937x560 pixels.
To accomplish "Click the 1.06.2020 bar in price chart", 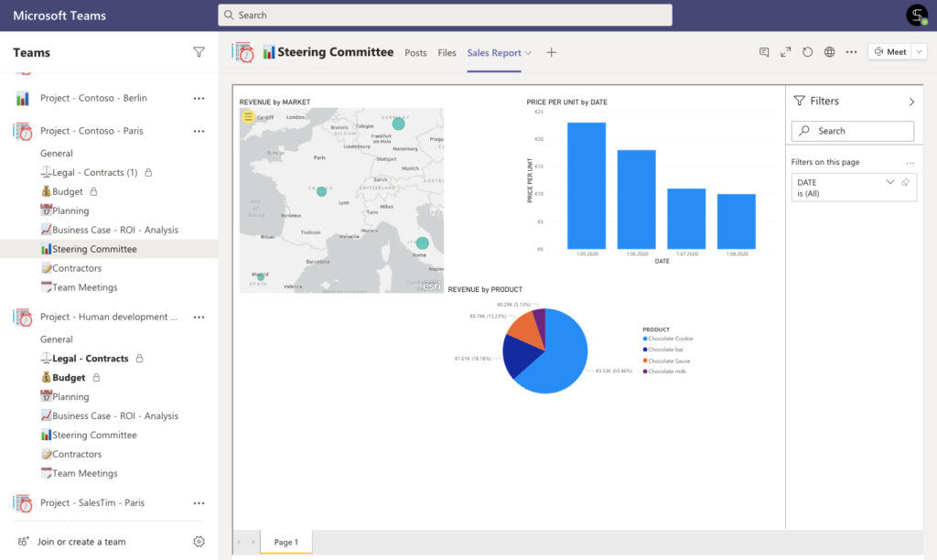I will [x=637, y=199].
